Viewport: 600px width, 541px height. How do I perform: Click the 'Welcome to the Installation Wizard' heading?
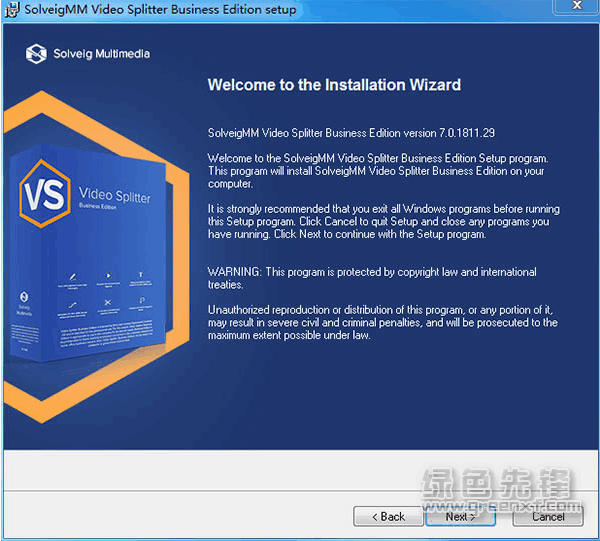[334, 85]
